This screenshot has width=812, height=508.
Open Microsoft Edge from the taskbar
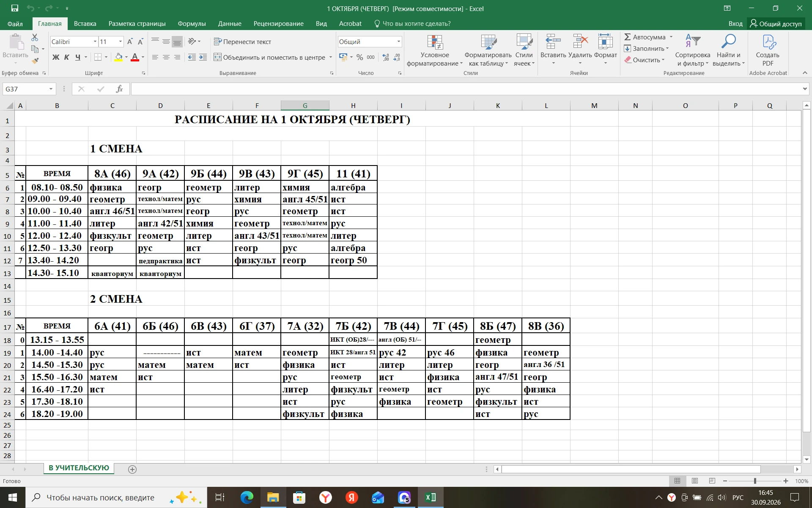(x=247, y=497)
